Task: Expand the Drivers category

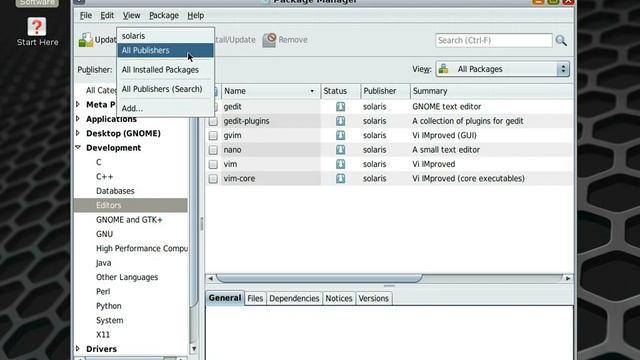Action: click(x=78, y=349)
